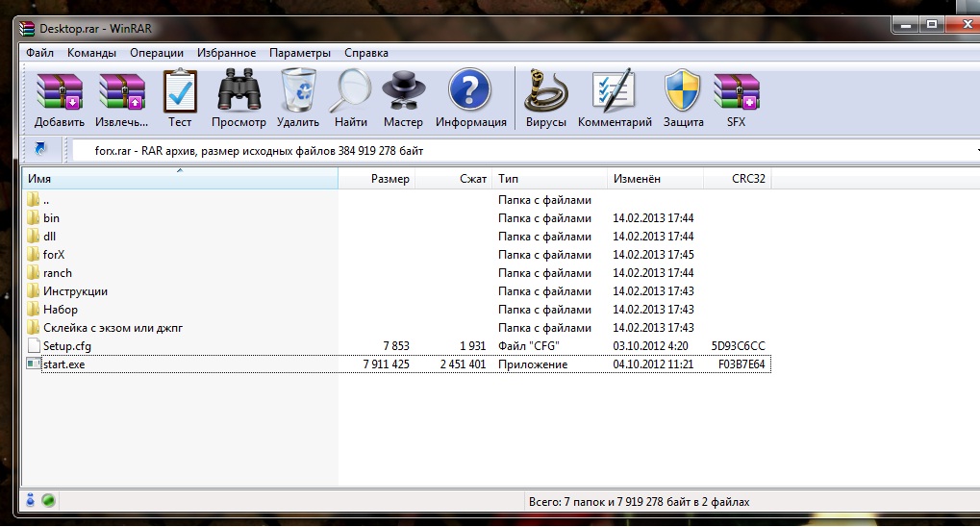980x527 pixels.
Task: Sort by CRC32 column header
Action: tap(737, 179)
